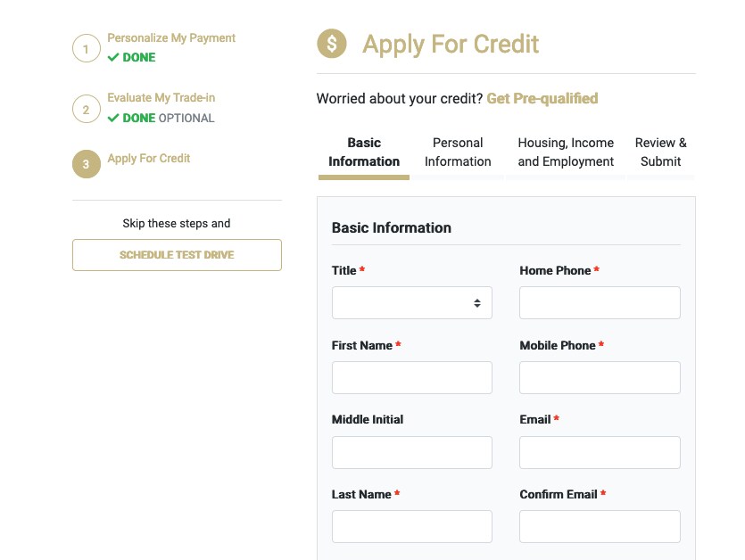
Task: Click into the Home Phone field
Action: 600,302
